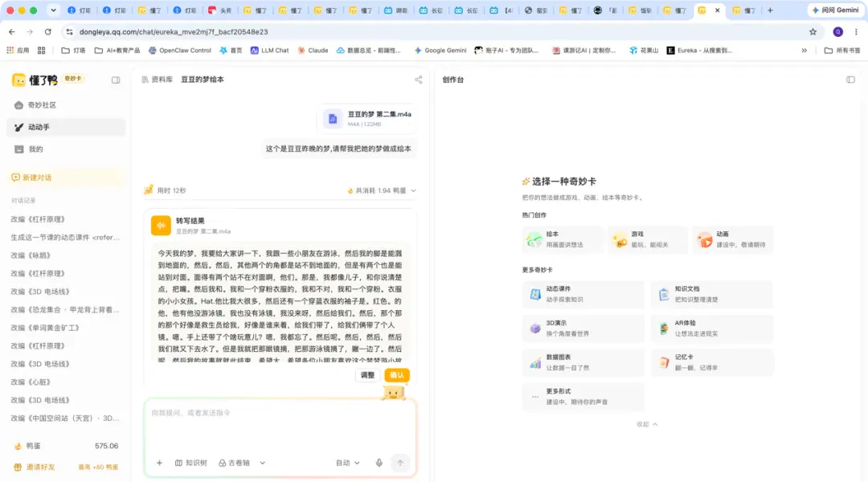868x482 pixels.
Task: Open the 花果山 bookmark
Action: 644,51
